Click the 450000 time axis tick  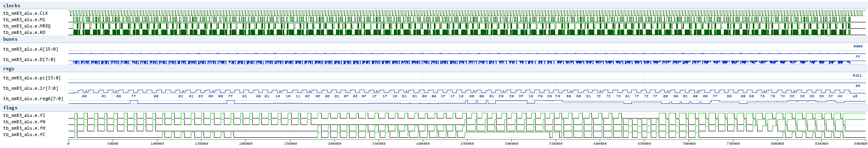467,144
